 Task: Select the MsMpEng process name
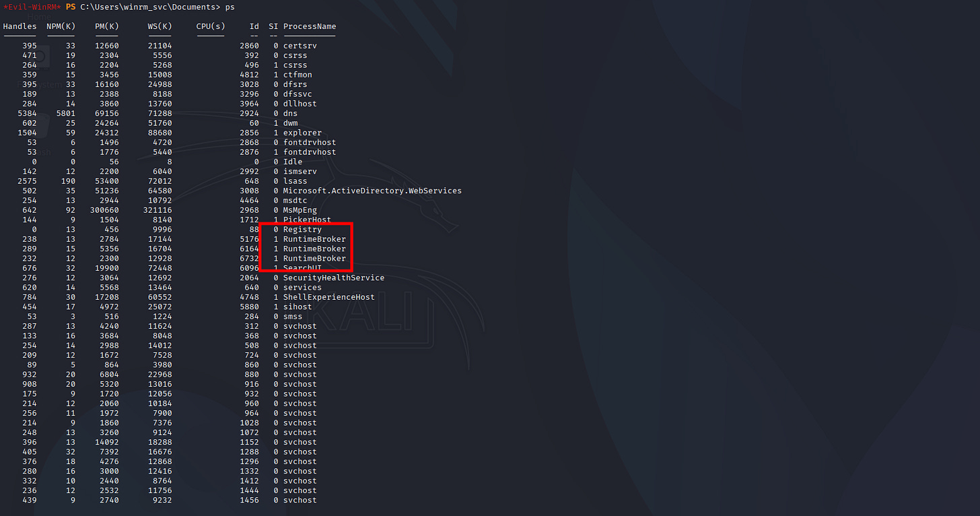300,210
